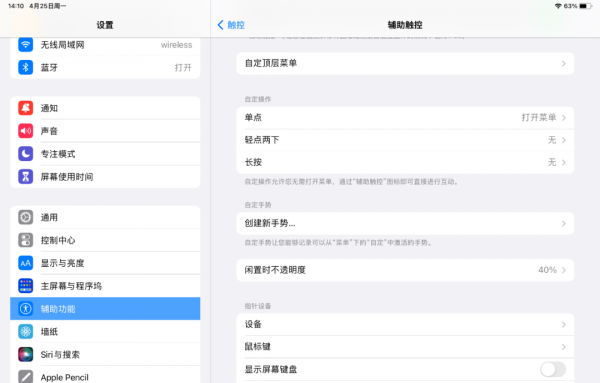
Task: Tap the 单点 label
Action: (x=253, y=117)
